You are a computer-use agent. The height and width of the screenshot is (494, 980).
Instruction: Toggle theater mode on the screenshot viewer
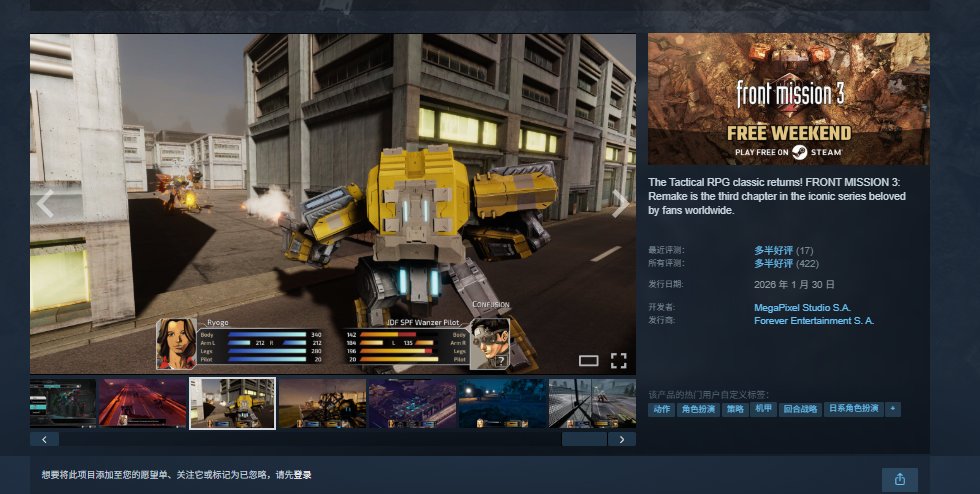pos(588,361)
